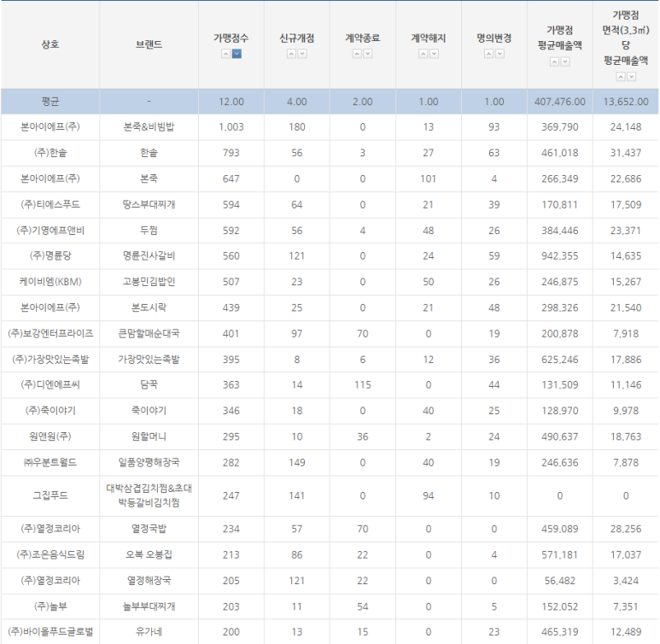660x644 pixels.
Task: Select (주)죽이야기 company cell
Action: 50,411
